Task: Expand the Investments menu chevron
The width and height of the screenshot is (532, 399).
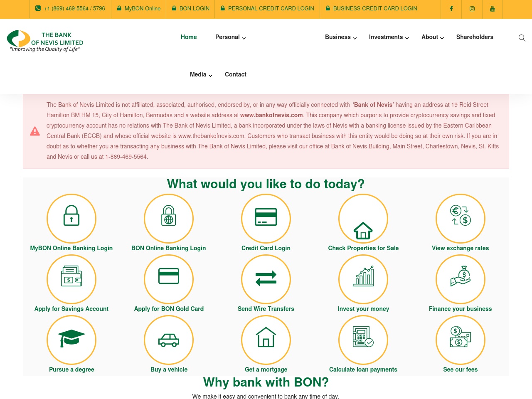Action: pyautogui.click(x=407, y=38)
